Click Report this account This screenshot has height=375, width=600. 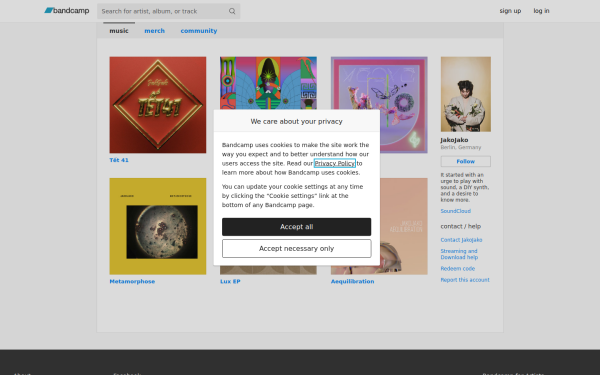[465, 280]
